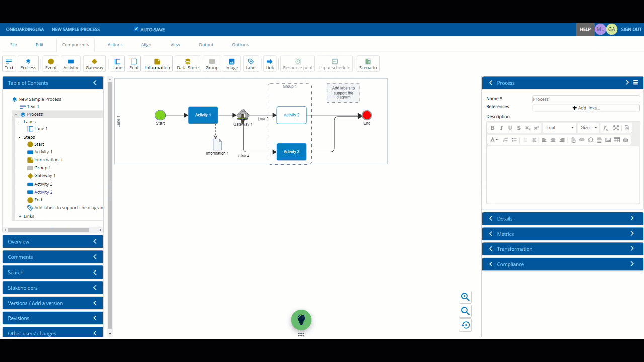Select the Data Store component icon
Viewport: 644px width, 362px height.
(187, 64)
